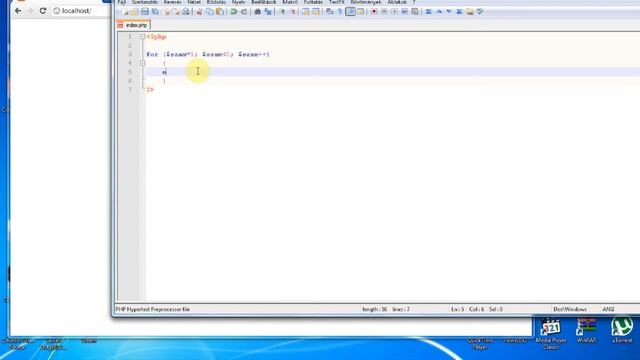Click the Run macro multiple times icon

coord(404,12)
